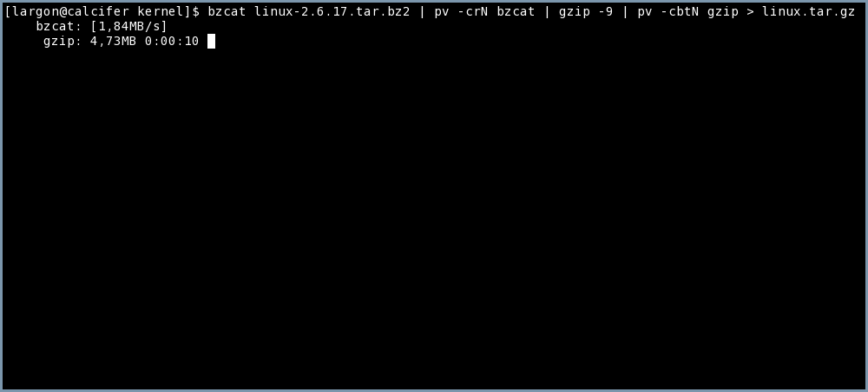Click the elapsed time 0:00:10

[x=172, y=41]
